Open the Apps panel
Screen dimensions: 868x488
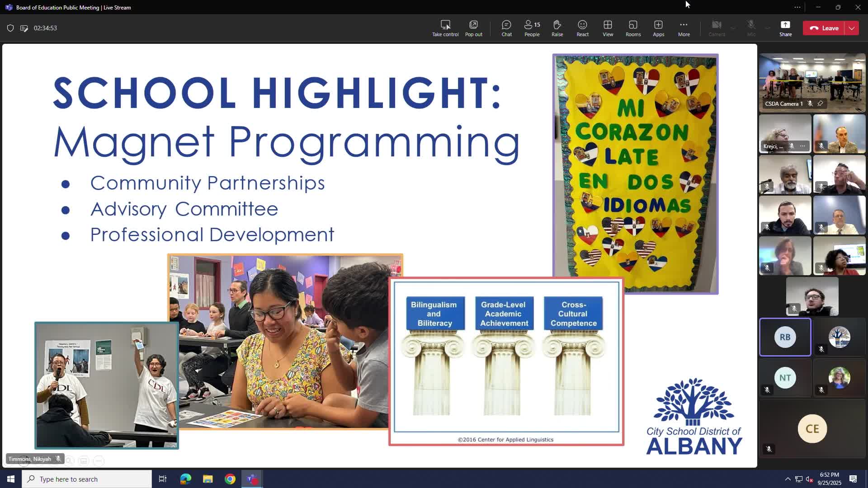click(658, 28)
